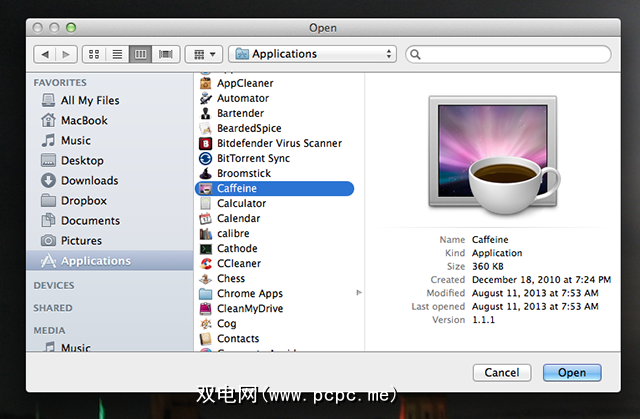Click the Calendar app icon

coord(205,218)
